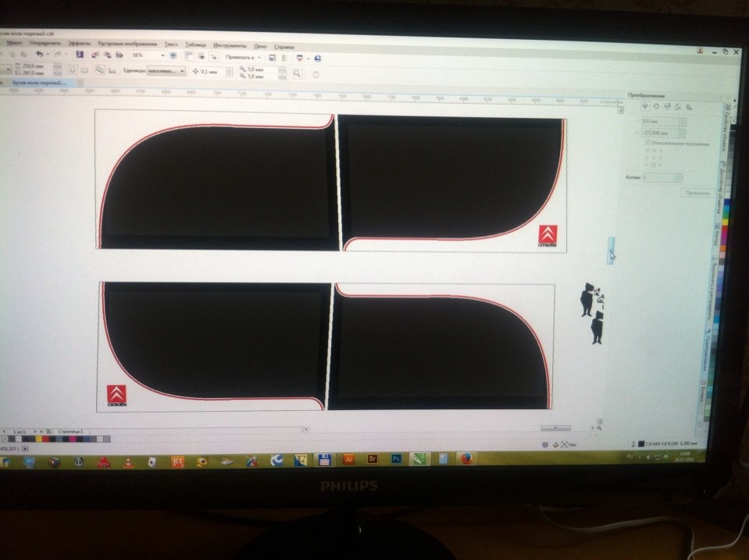This screenshot has width=749, height=560.
Task: Open the Arrange menu
Action: tap(45, 43)
